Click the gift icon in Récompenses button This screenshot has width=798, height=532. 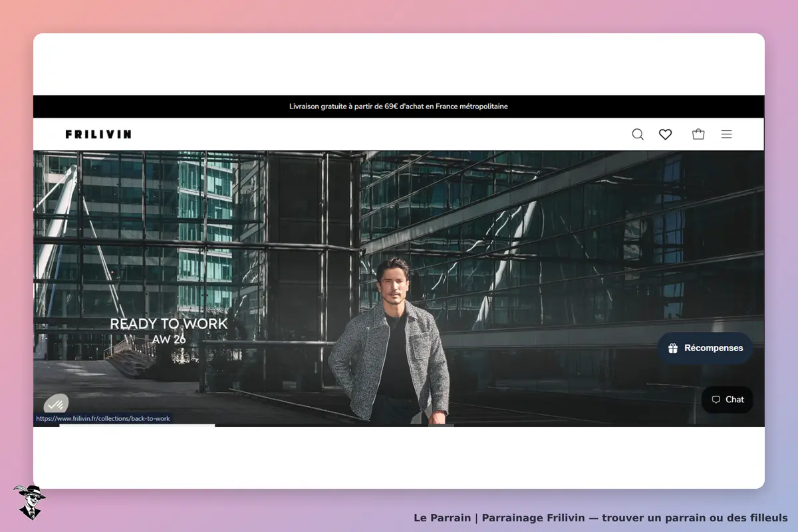(673, 348)
